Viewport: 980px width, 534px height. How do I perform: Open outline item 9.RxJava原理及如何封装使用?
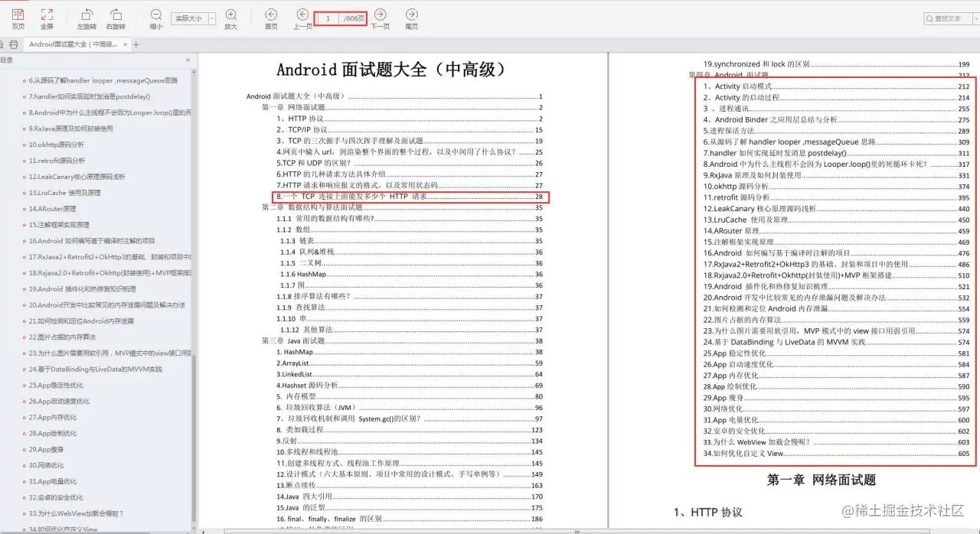[x=70, y=129]
